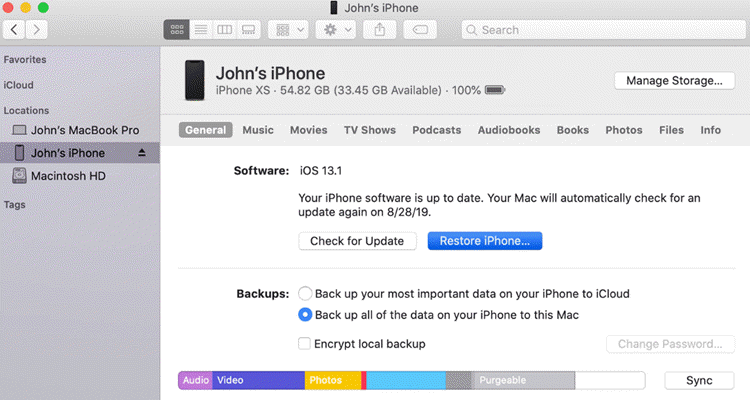Click the Share toolbar icon
Image resolution: width=750 pixels, height=400 pixels.
[x=379, y=30]
